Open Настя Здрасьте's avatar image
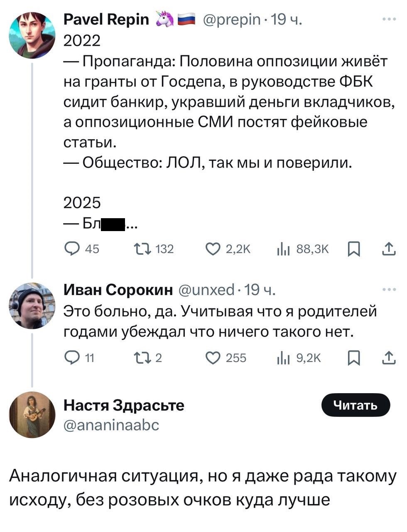 point(32,414)
